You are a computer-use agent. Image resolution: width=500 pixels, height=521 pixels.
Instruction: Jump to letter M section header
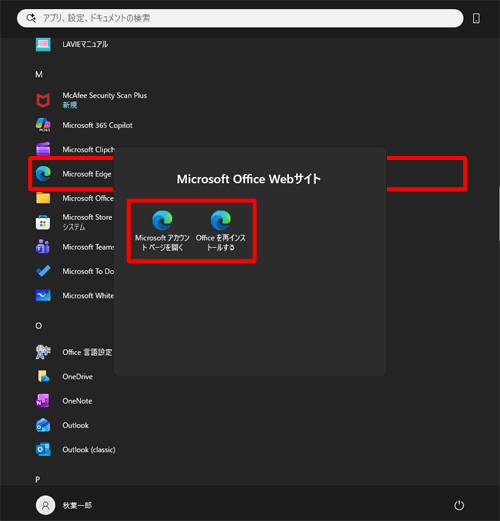point(39,74)
